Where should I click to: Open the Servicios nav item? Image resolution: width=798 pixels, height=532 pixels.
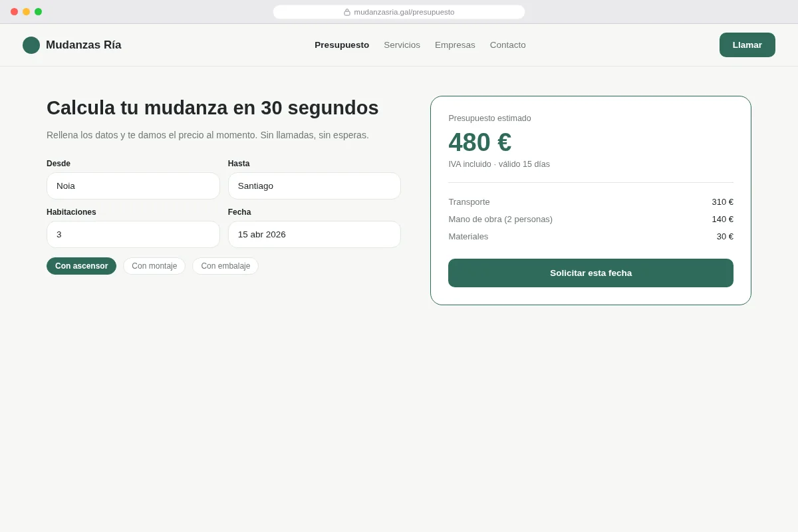(402, 45)
